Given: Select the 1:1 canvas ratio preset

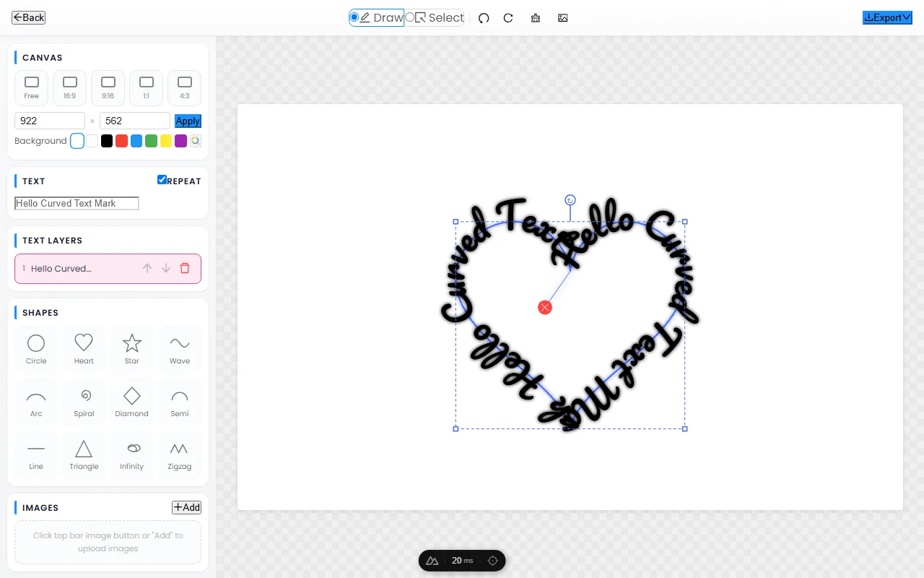Looking at the screenshot, I should (147, 88).
